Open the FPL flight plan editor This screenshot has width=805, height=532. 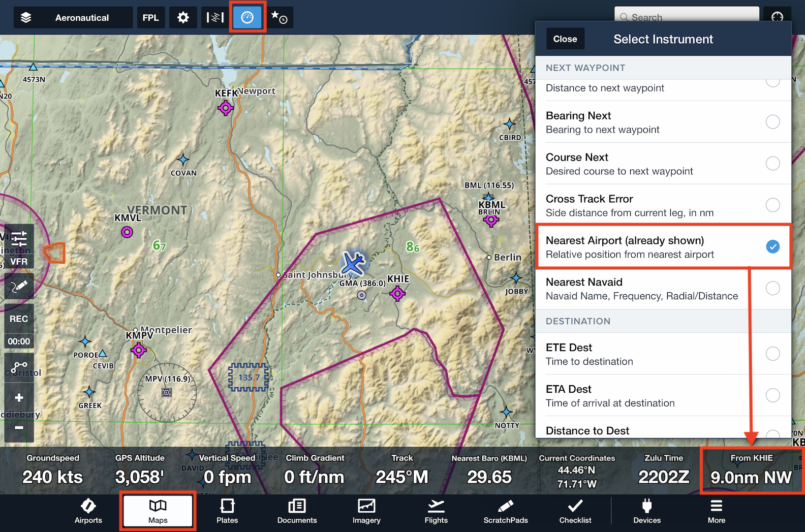coord(150,18)
